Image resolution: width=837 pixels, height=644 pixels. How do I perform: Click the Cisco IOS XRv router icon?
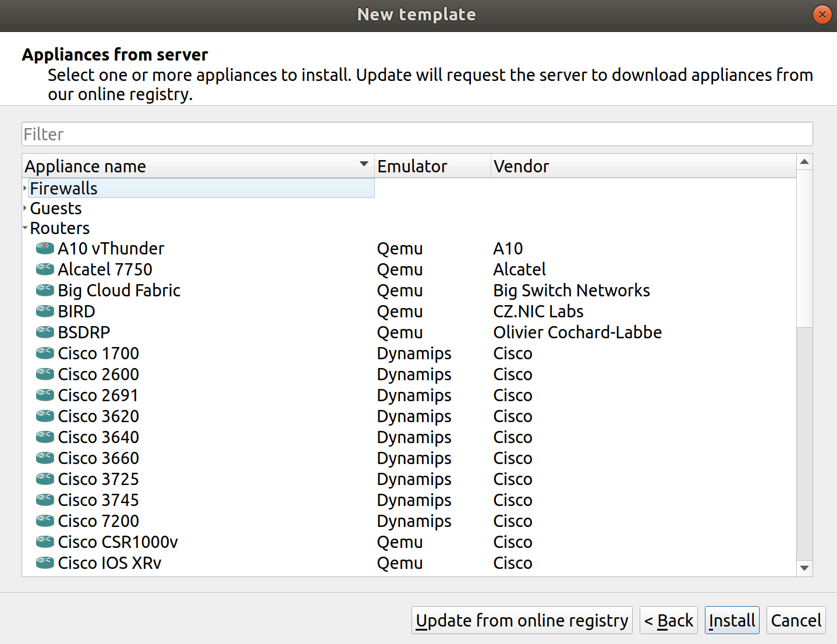[44, 562]
